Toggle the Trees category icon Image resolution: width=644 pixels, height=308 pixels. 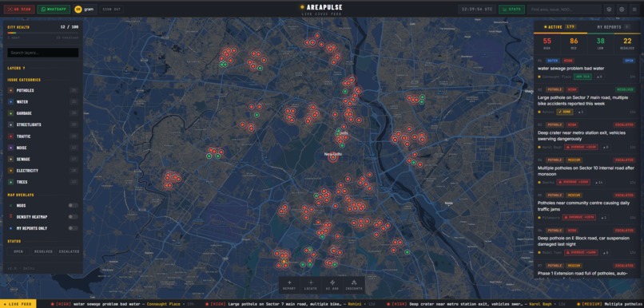tap(11, 182)
